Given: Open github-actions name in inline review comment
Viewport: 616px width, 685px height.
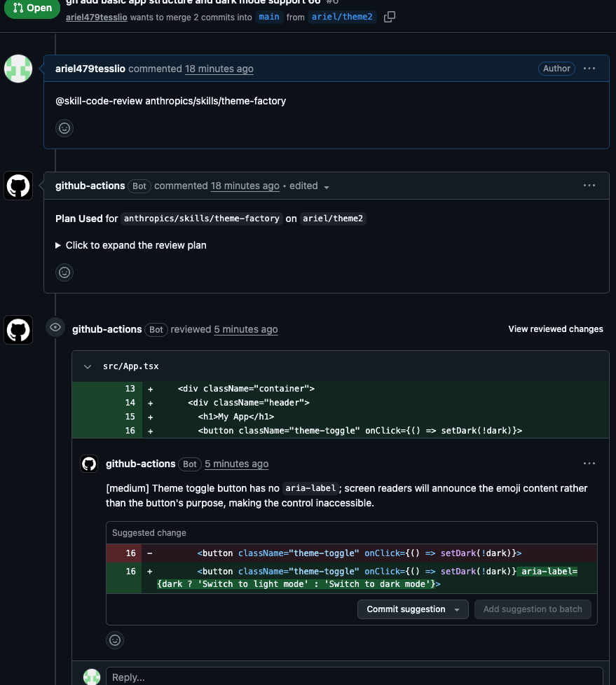Looking at the screenshot, I should click(140, 464).
